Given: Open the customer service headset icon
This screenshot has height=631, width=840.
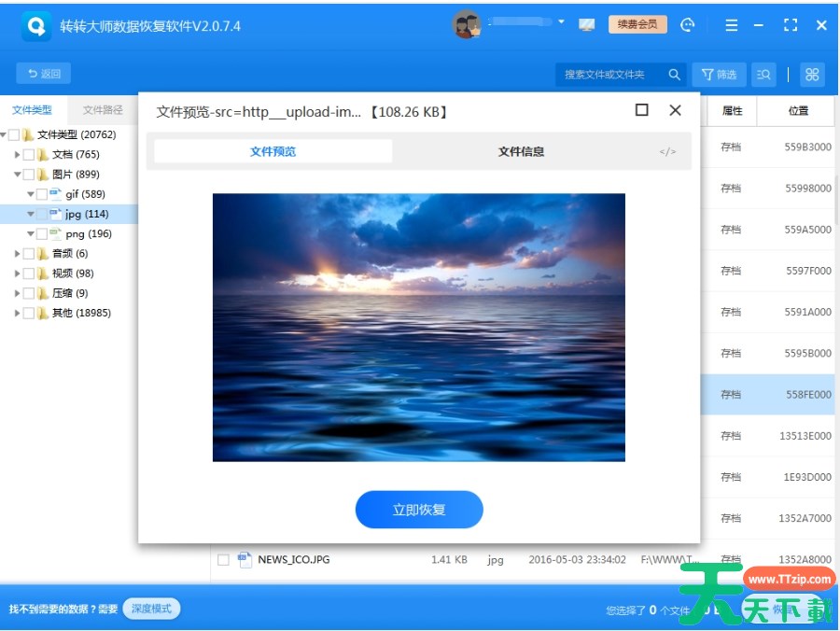Looking at the screenshot, I should (x=688, y=25).
